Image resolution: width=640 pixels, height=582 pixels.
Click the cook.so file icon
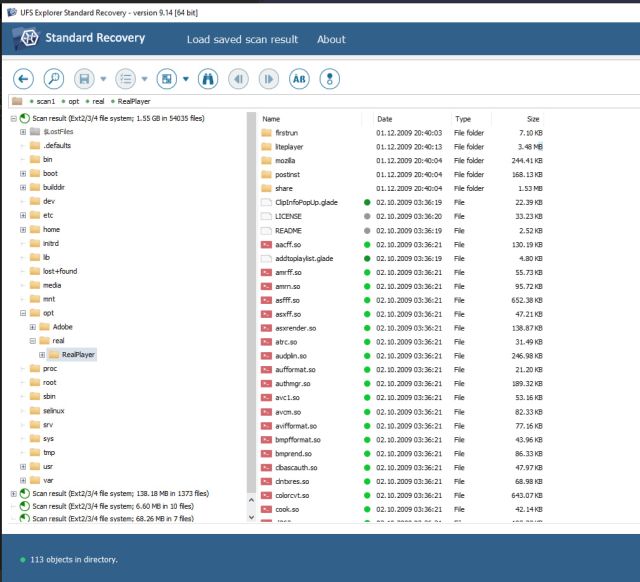pyautogui.click(x=266, y=509)
